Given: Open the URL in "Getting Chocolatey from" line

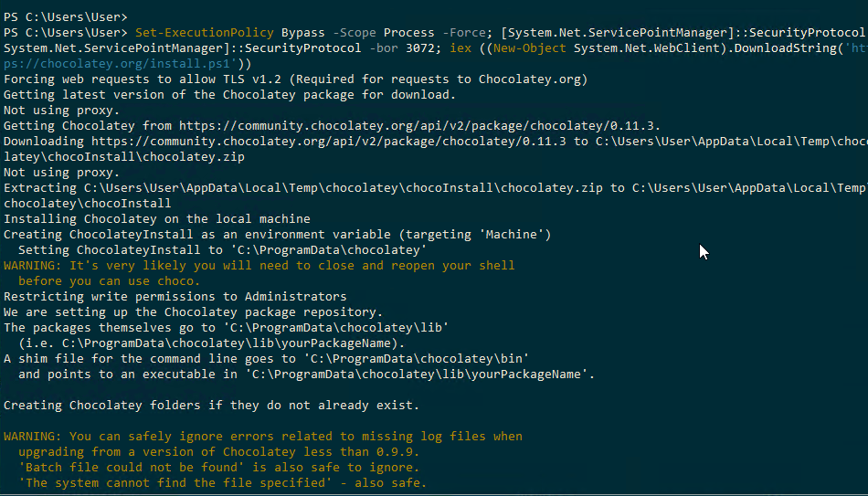Looking at the screenshot, I should [x=418, y=126].
